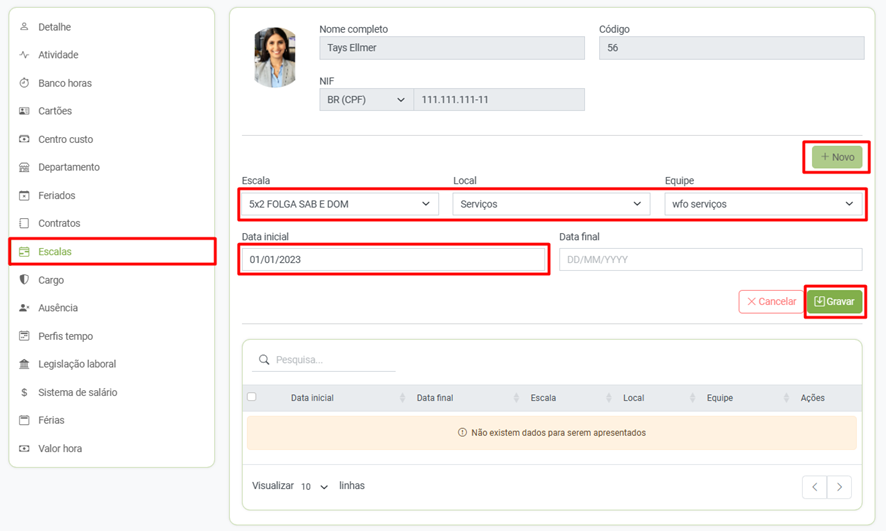
Task: Change rows-per-page Visualizar dropdown
Action: pos(314,487)
